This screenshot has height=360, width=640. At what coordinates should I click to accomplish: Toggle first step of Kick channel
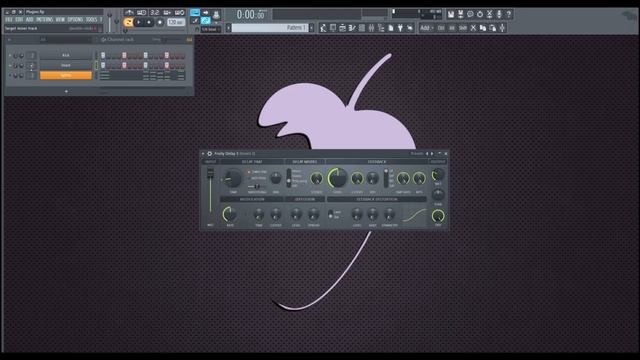tap(103, 56)
